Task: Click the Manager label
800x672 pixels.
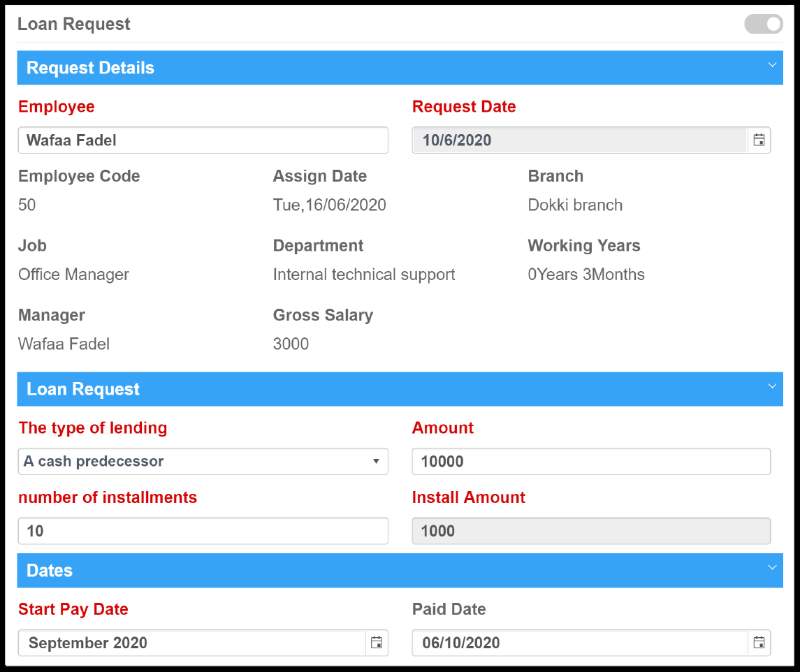Action: pos(52,315)
